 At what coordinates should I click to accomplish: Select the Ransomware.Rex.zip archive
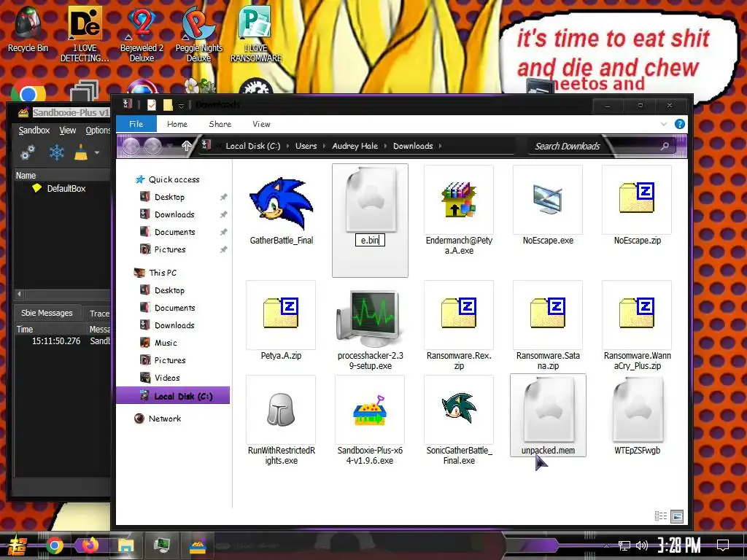pos(459,326)
